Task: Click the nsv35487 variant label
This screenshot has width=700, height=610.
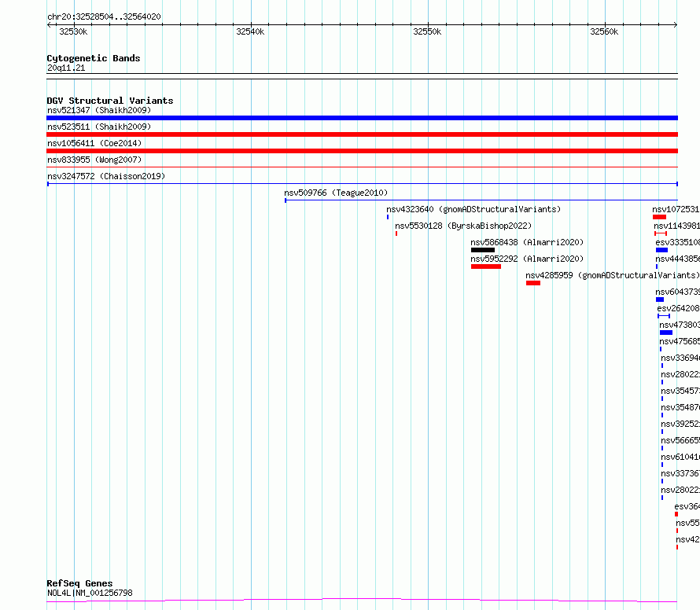Action: (x=680, y=407)
